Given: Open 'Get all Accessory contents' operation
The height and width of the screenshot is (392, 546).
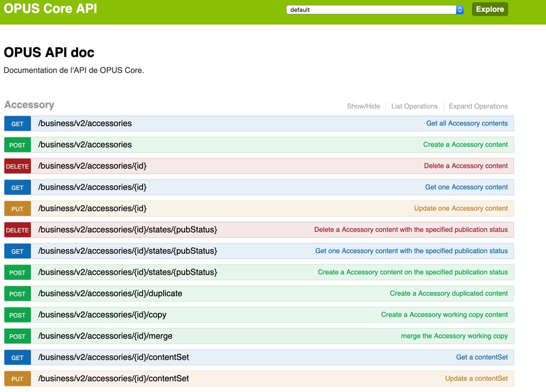Looking at the screenshot, I should click(467, 123).
